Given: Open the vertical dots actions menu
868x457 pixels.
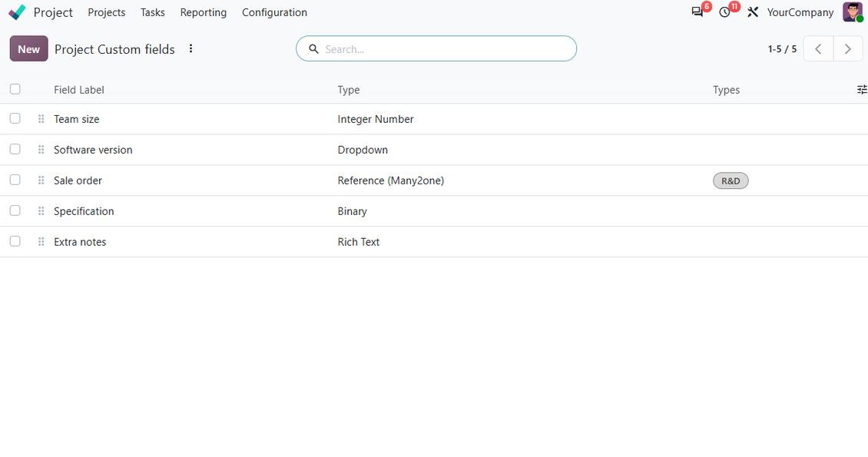Looking at the screenshot, I should click(x=190, y=48).
